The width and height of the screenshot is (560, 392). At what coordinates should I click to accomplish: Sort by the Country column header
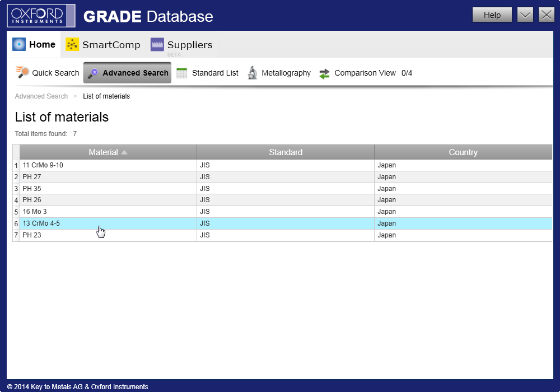pos(463,152)
